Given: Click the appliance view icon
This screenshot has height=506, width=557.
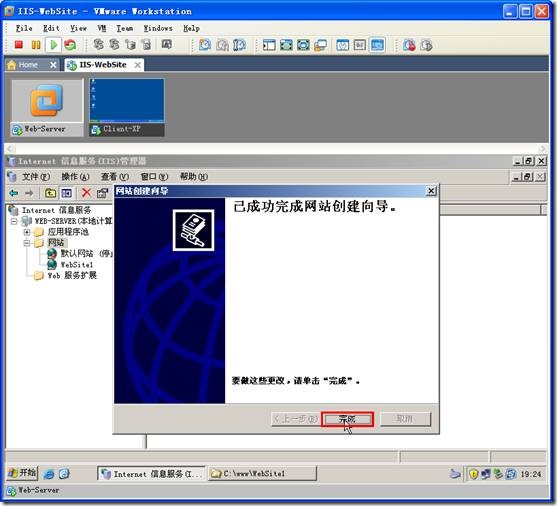Looking at the screenshot, I should (x=359, y=45).
